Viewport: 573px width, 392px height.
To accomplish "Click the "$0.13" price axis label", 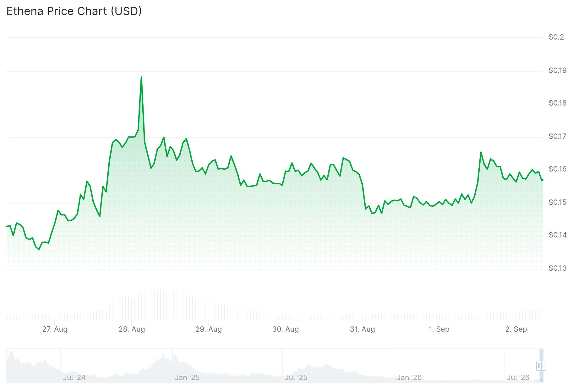I will pos(558,268).
